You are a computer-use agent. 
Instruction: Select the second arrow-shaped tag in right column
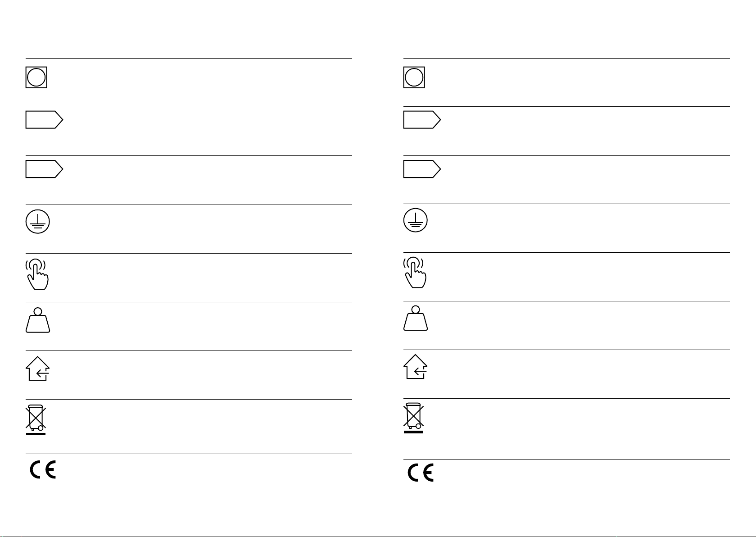click(422, 169)
